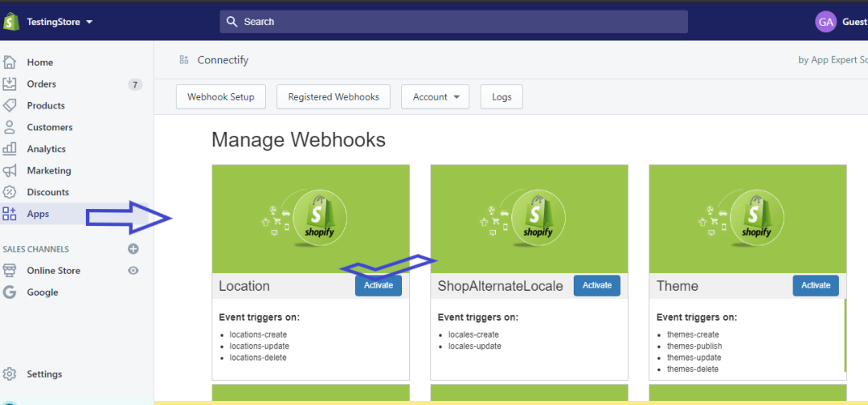This screenshot has width=868, height=405.
Task: Click themes-delete event text
Action: (x=693, y=369)
